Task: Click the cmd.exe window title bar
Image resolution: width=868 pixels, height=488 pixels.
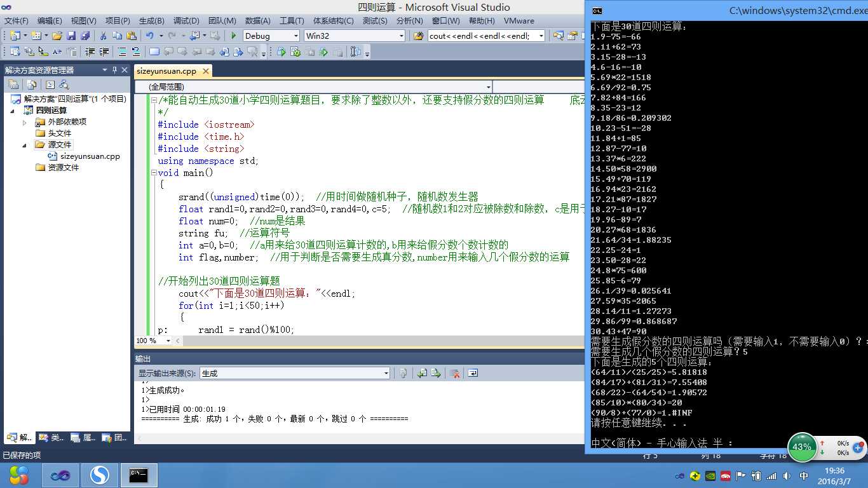Action: pyautogui.click(x=726, y=10)
